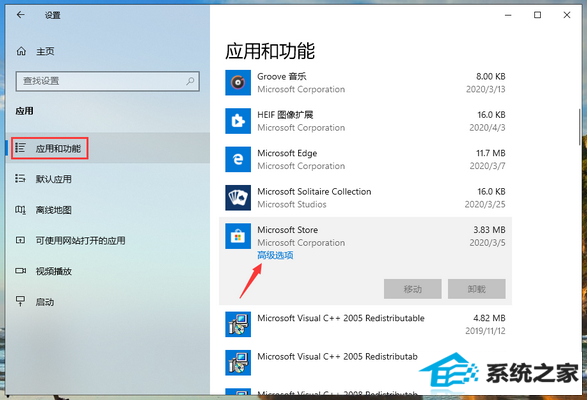Screen dimensions: 587x400
Task: Select first Visual C++ 2005 Redistributable icon
Action: pos(238,324)
